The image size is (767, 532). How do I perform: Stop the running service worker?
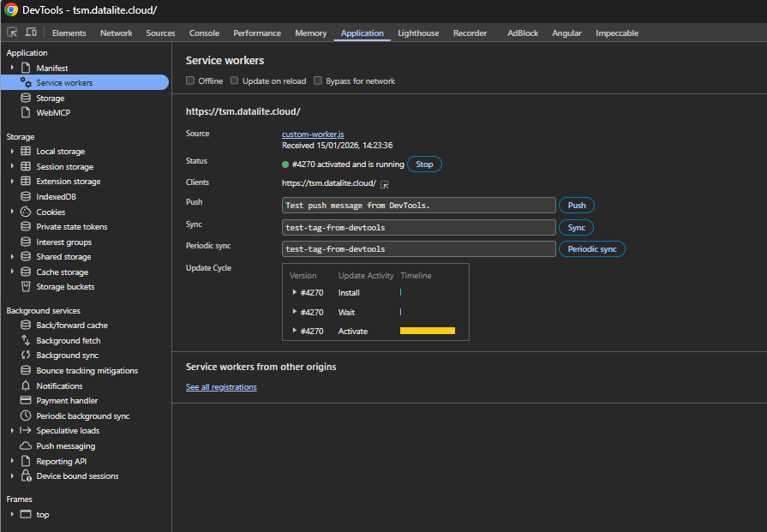tap(424, 164)
